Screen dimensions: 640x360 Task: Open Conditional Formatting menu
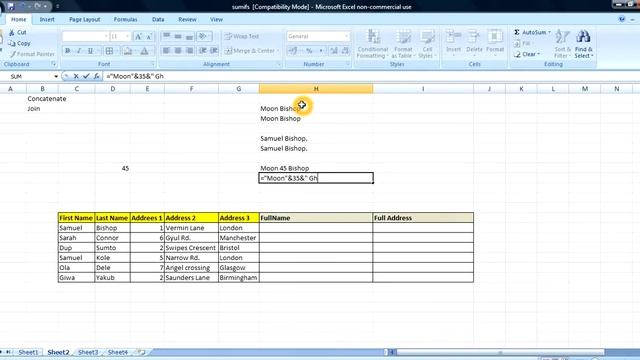[x=373, y=44]
